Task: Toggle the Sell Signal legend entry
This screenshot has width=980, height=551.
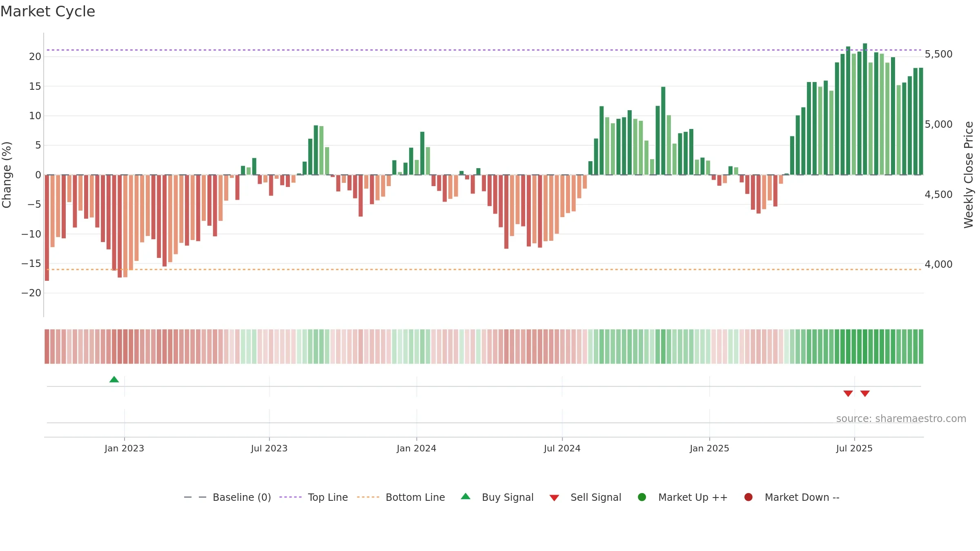Action: click(x=585, y=497)
